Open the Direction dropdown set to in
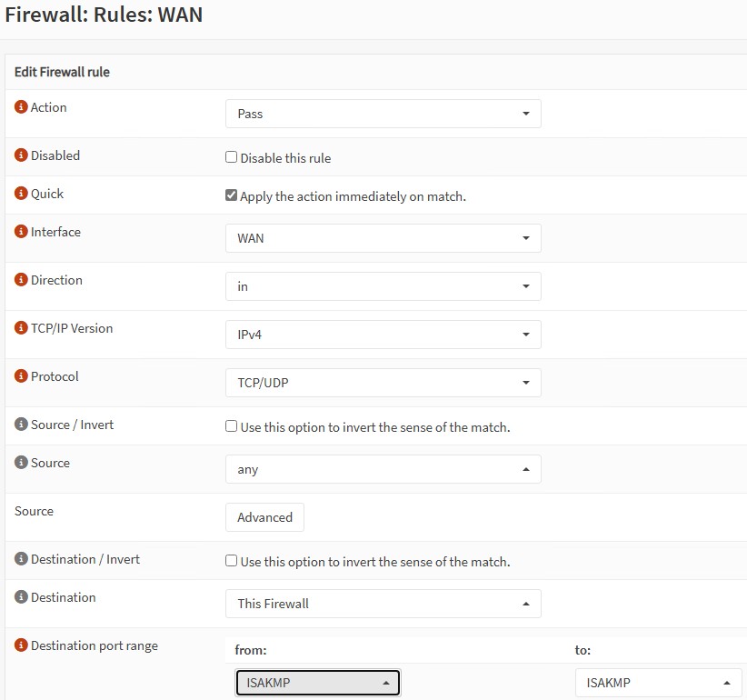The width and height of the screenshot is (747, 700). [x=383, y=286]
